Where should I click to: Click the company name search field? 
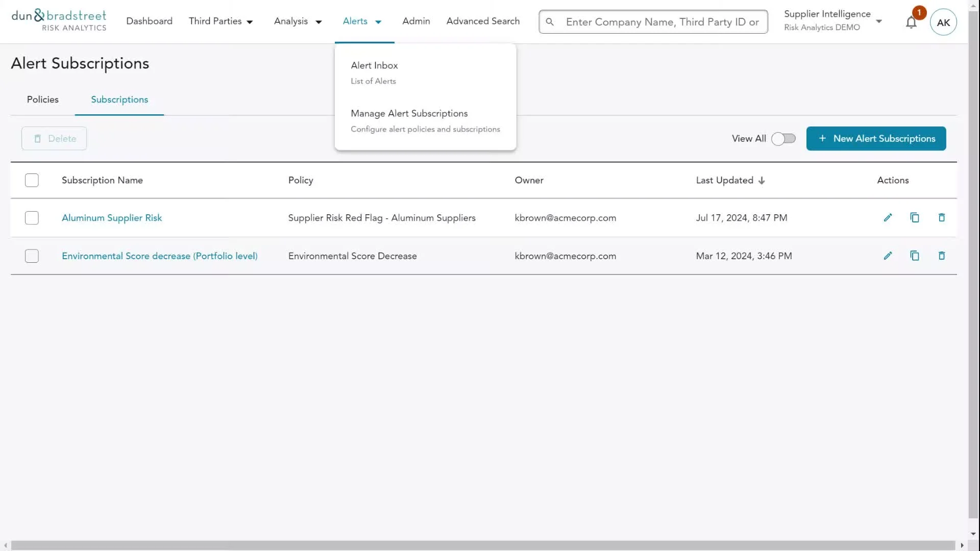[x=662, y=22]
